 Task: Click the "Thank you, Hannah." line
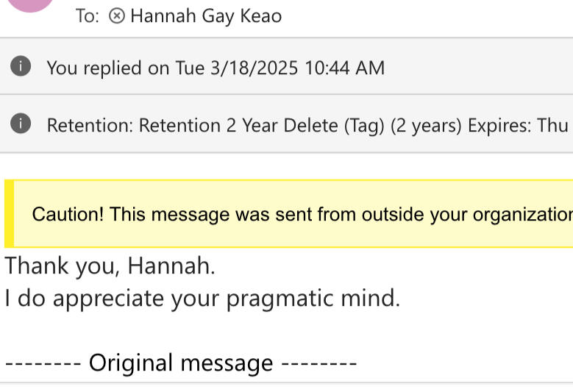point(110,266)
